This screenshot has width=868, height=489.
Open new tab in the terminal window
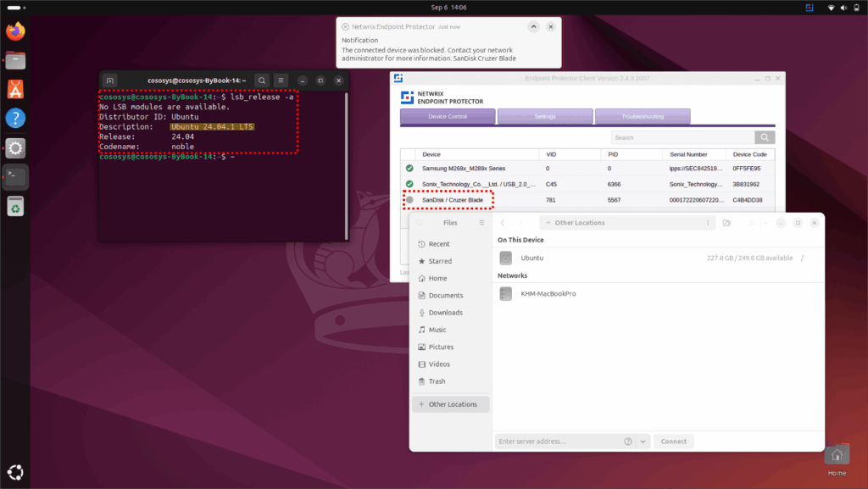110,81
